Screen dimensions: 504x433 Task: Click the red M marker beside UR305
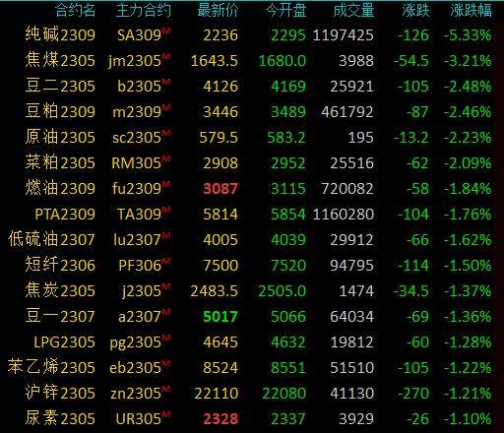point(166,414)
